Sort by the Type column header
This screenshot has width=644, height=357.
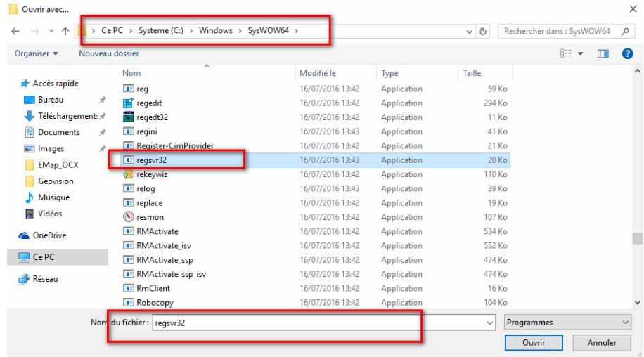coord(389,73)
